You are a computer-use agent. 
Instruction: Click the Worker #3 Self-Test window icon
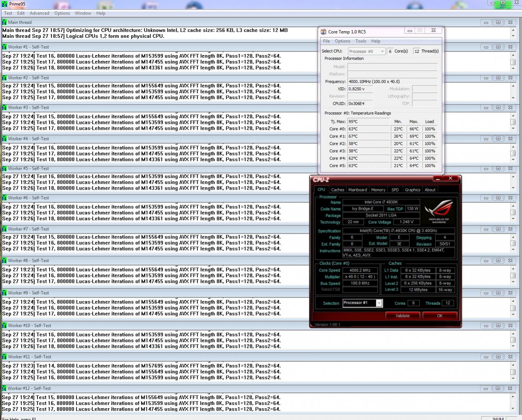tap(4, 107)
